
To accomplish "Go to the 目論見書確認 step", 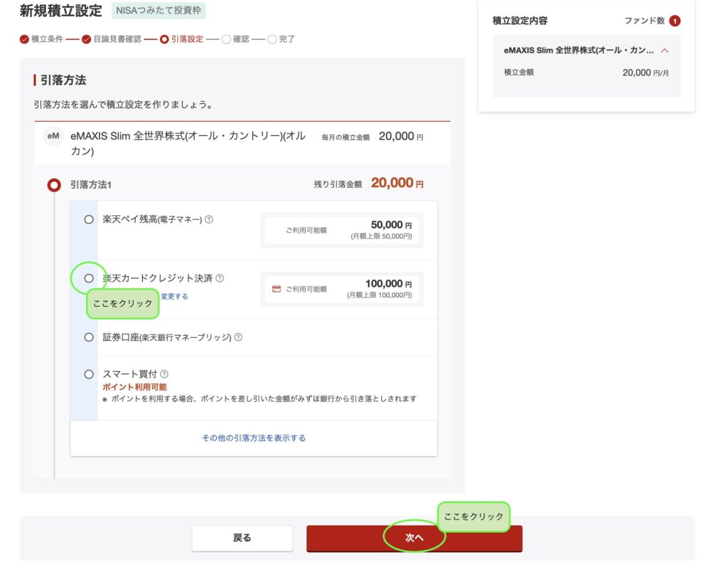I will coord(112,39).
